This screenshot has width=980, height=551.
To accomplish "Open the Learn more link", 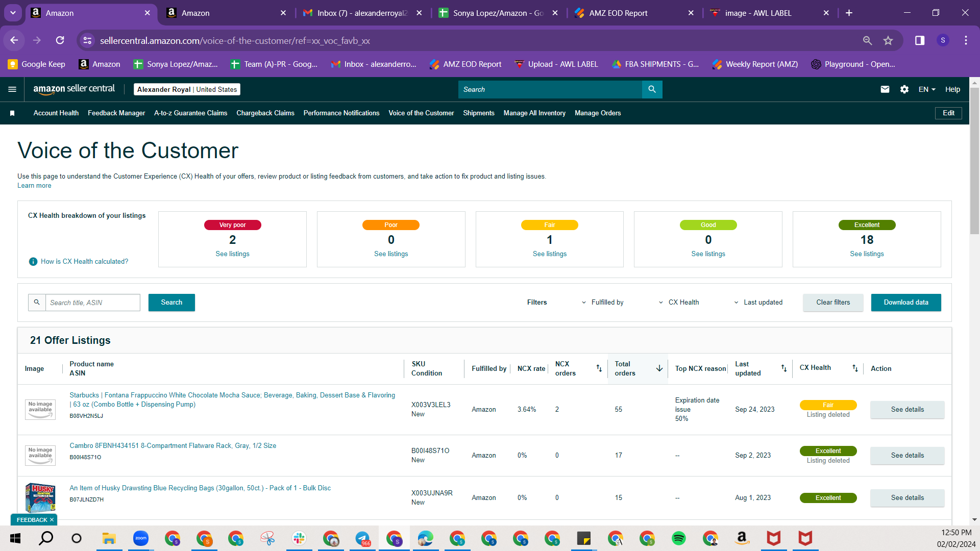I will point(34,186).
